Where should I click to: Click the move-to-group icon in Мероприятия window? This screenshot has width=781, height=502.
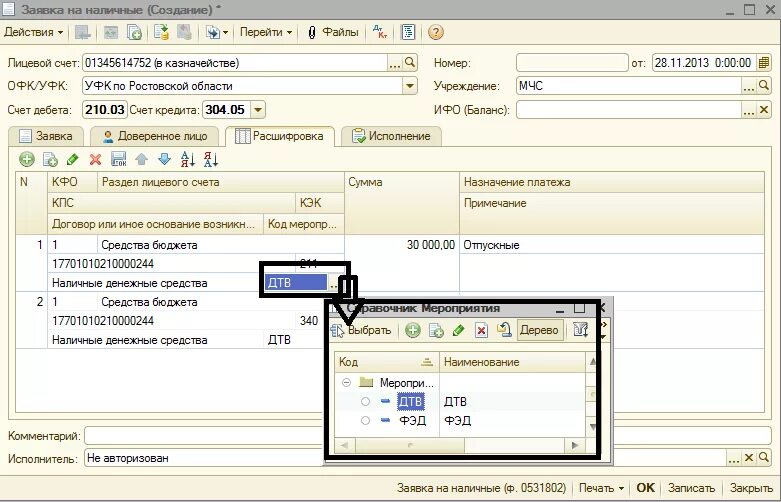click(504, 330)
